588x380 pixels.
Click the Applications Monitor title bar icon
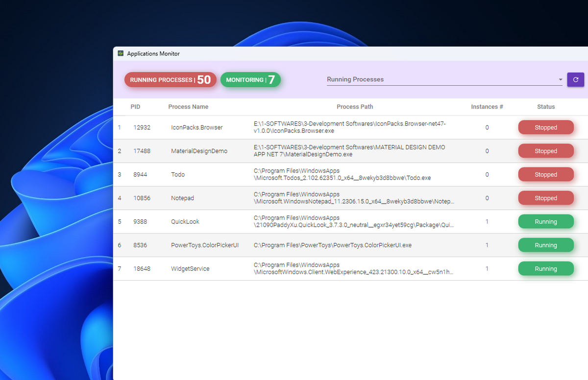tap(121, 53)
